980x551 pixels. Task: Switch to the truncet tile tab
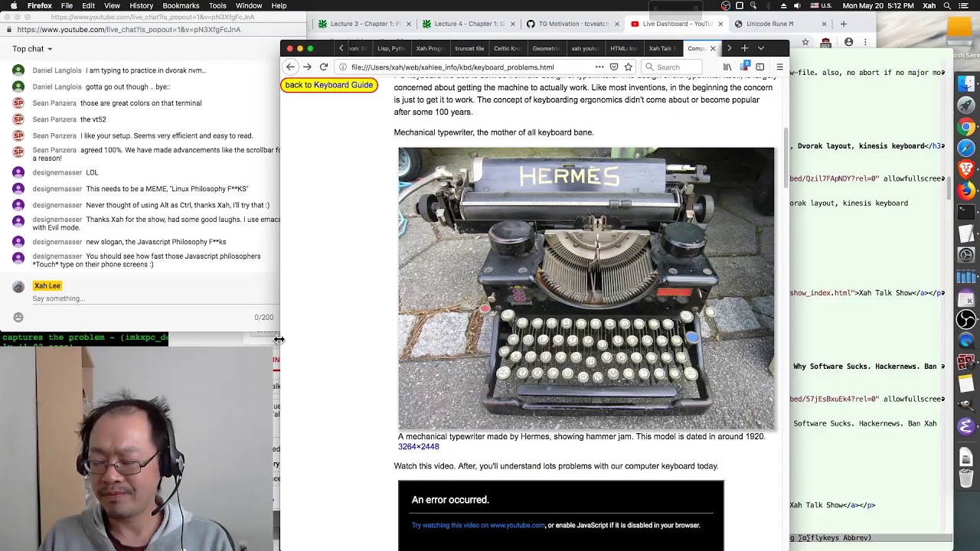coord(469,48)
